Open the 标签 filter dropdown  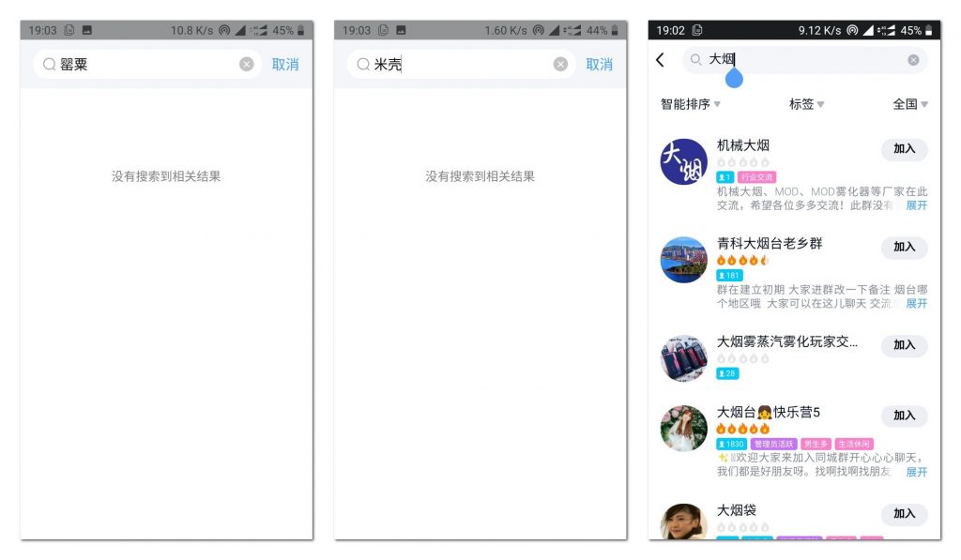click(806, 104)
